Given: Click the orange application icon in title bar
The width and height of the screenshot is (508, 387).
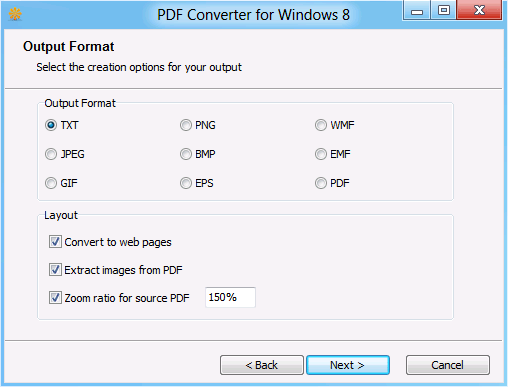Looking at the screenshot, I should [x=15, y=14].
